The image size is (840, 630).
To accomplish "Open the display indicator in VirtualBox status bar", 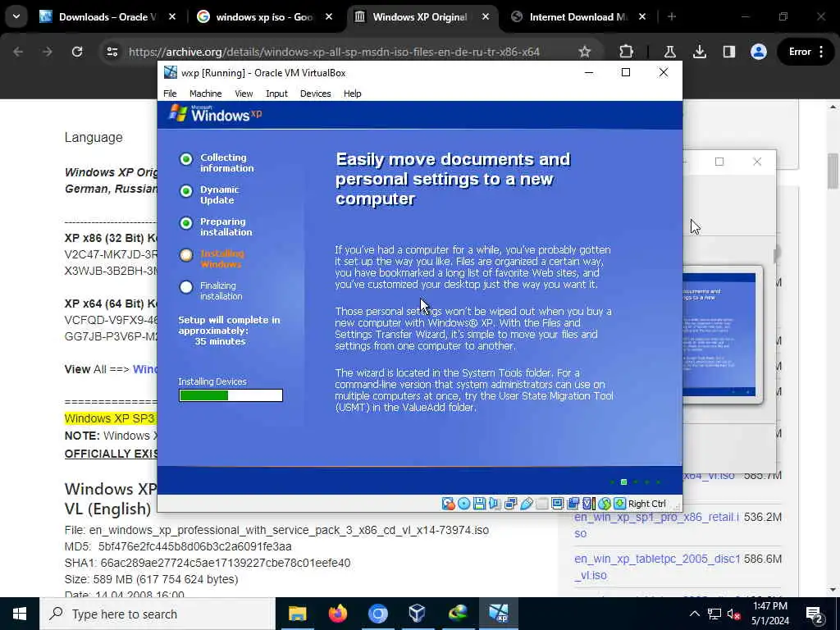I will (558, 504).
